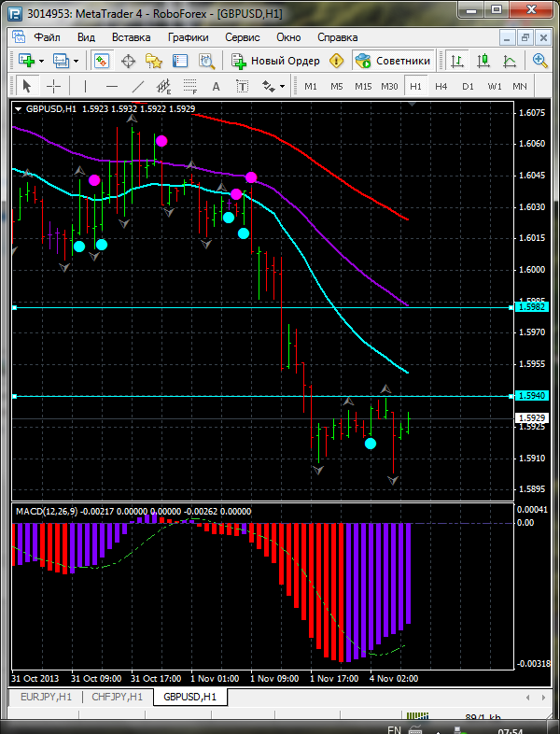Open the EN language indicator

[395, 729]
